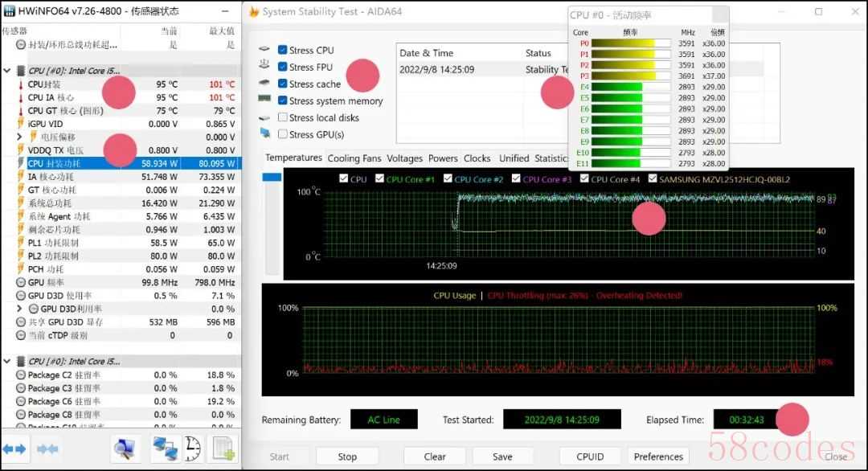Open the Voltages tab
Screen dimensions: 868x471
pos(404,158)
